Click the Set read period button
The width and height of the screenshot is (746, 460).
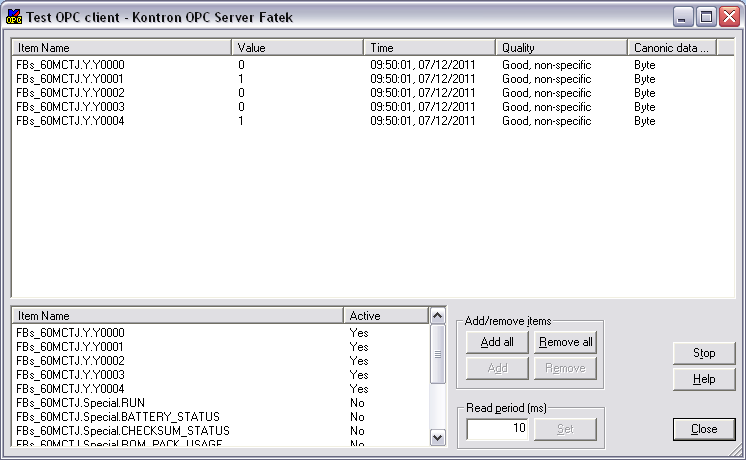(565, 429)
